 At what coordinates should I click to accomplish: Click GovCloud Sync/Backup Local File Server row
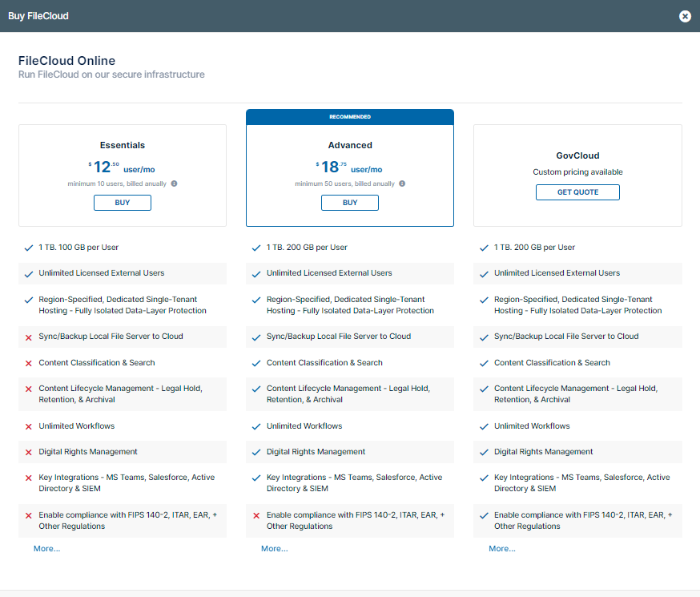click(x=566, y=337)
